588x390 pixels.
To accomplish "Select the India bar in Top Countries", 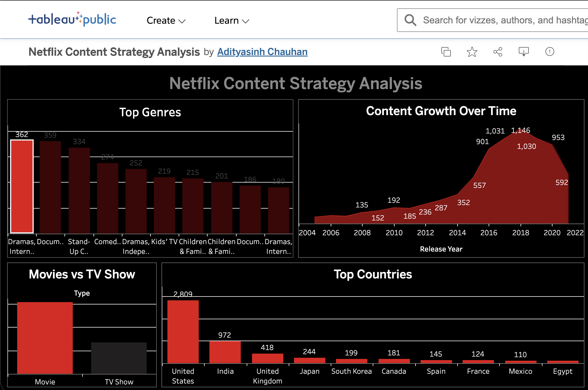I will tap(225, 352).
